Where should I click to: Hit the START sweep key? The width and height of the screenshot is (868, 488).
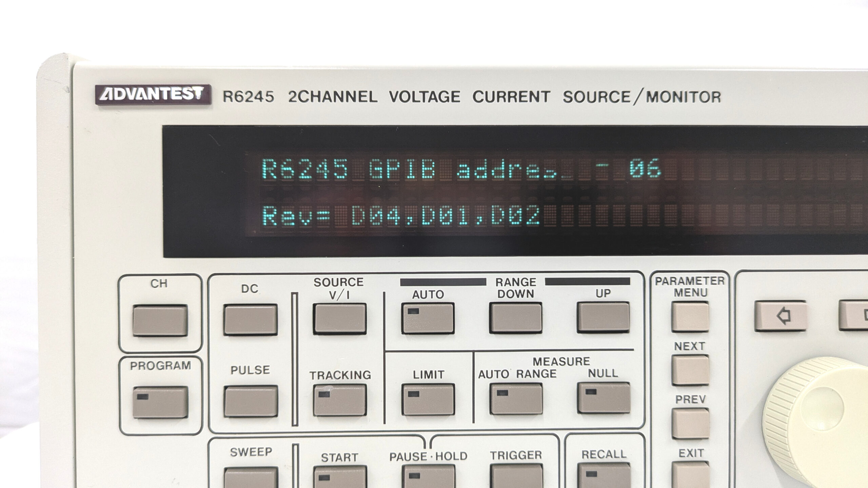340,477
